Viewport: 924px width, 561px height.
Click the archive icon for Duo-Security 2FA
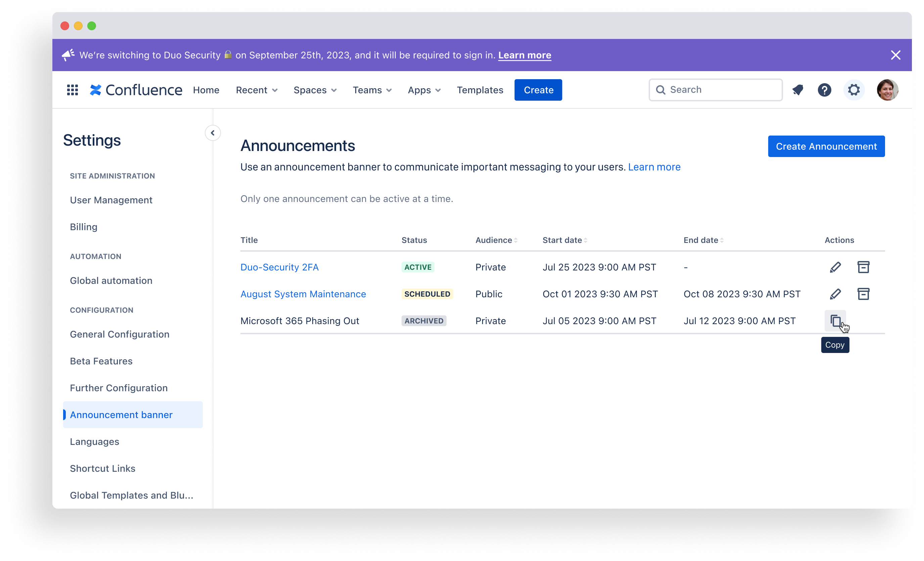tap(863, 267)
